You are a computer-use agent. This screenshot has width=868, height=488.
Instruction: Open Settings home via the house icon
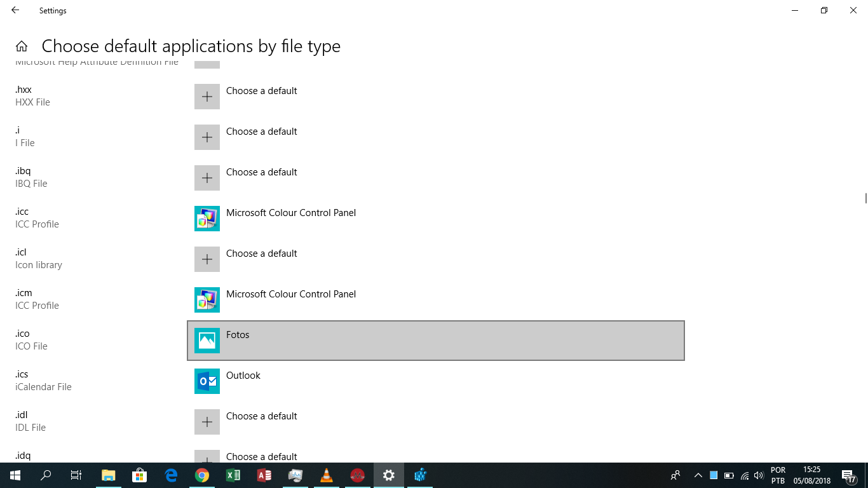click(22, 46)
